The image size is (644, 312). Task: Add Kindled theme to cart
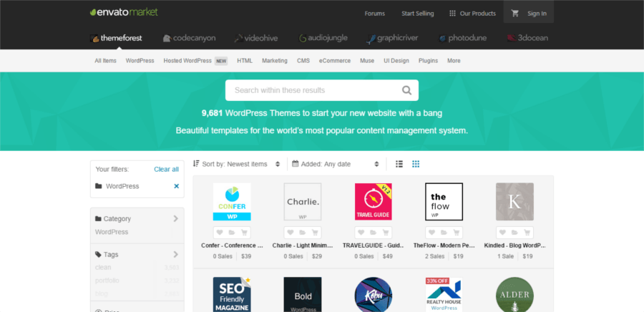tap(527, 233)
